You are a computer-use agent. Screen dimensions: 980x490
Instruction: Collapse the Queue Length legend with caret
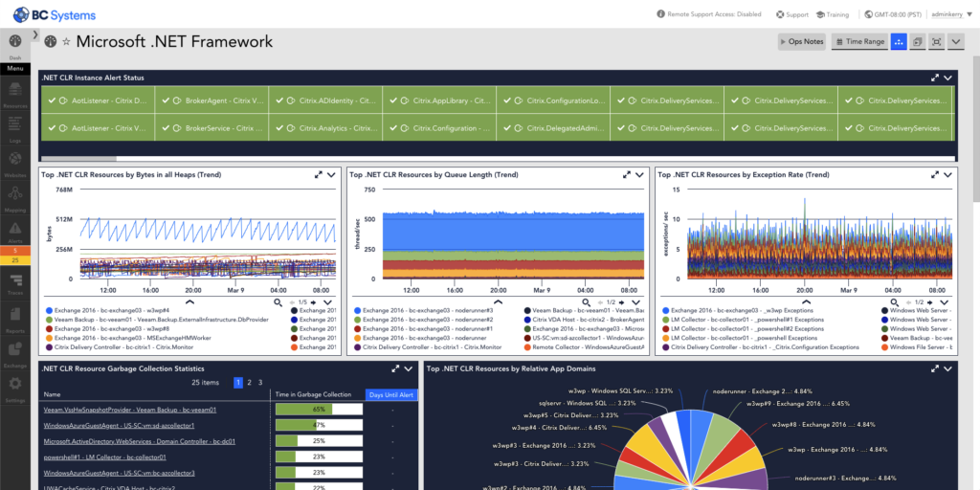coord(498,301)
